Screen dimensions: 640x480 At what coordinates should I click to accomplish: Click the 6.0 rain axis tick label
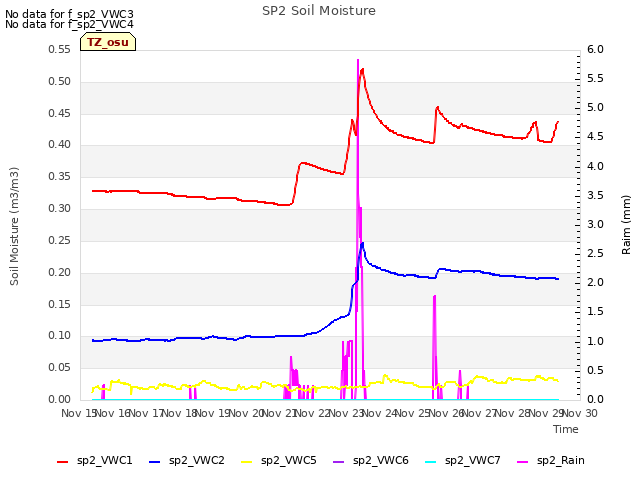(x=595, y=50)
